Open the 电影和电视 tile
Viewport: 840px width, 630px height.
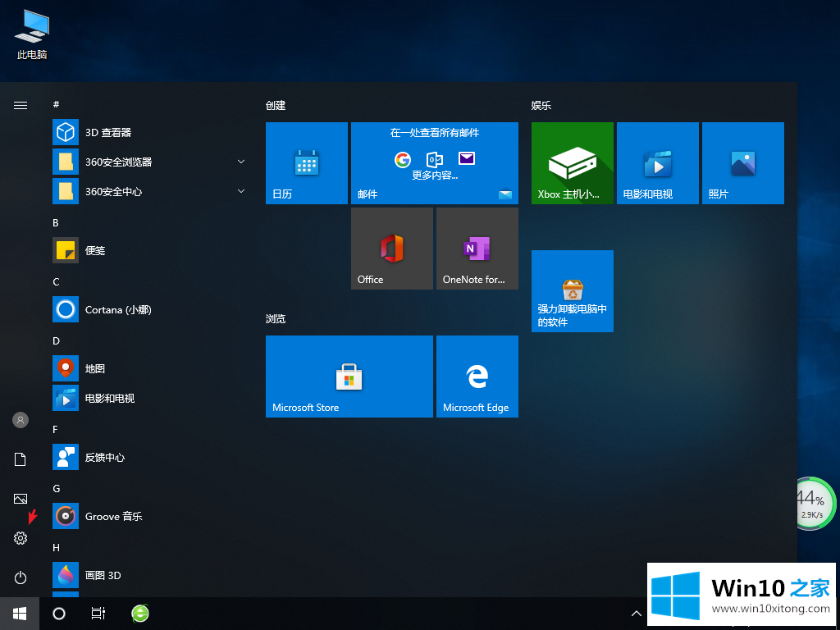(657, 163)
